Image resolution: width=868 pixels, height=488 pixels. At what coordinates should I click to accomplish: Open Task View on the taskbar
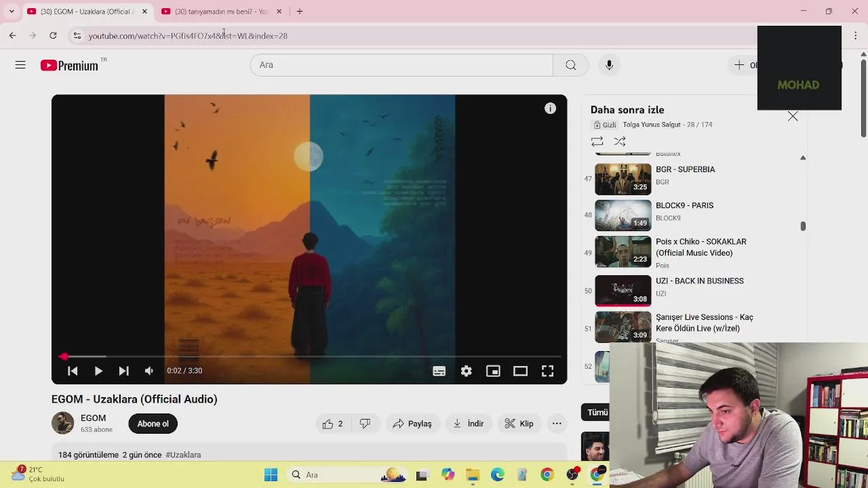[422, 475]
